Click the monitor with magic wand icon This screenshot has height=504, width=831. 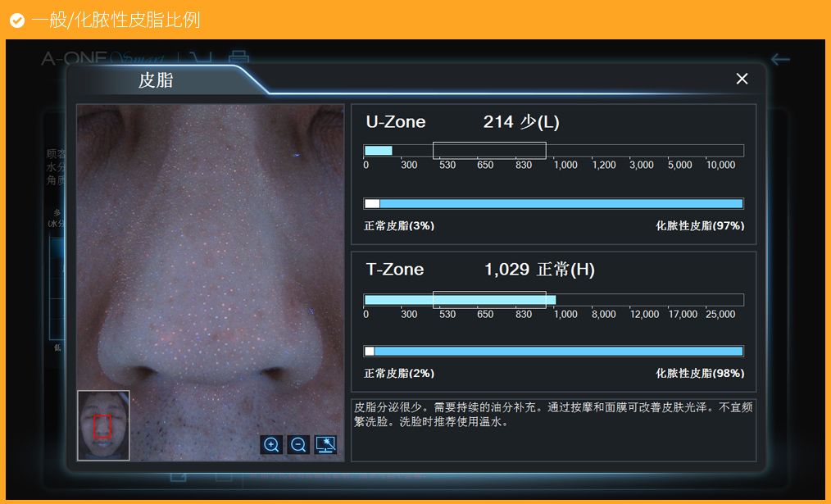tap(325, 445)
